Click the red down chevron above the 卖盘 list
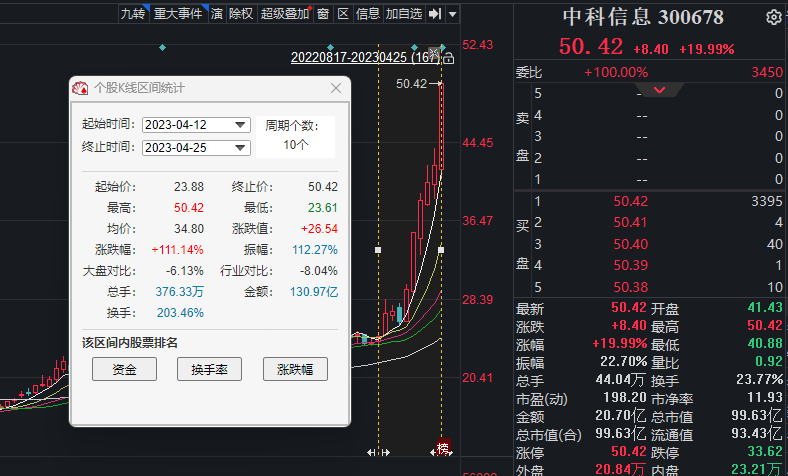The image size is (788, 476). click(659, 90)
